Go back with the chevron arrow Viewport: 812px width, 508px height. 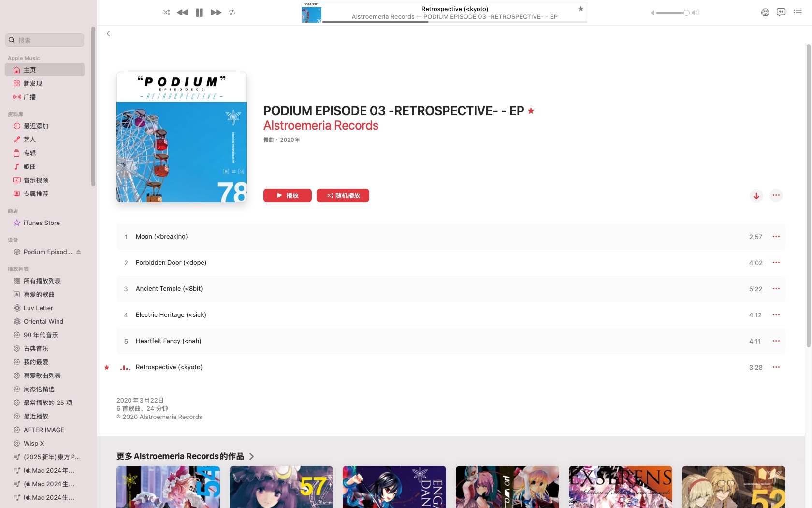tap(108, 33)
